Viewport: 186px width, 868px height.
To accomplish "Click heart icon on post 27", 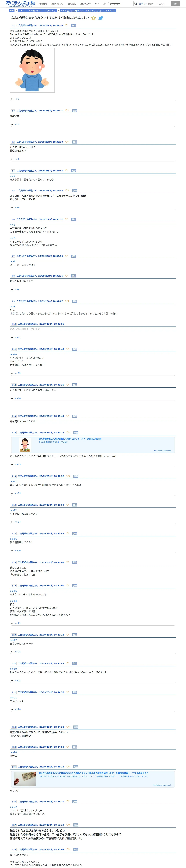I will 68,825.
